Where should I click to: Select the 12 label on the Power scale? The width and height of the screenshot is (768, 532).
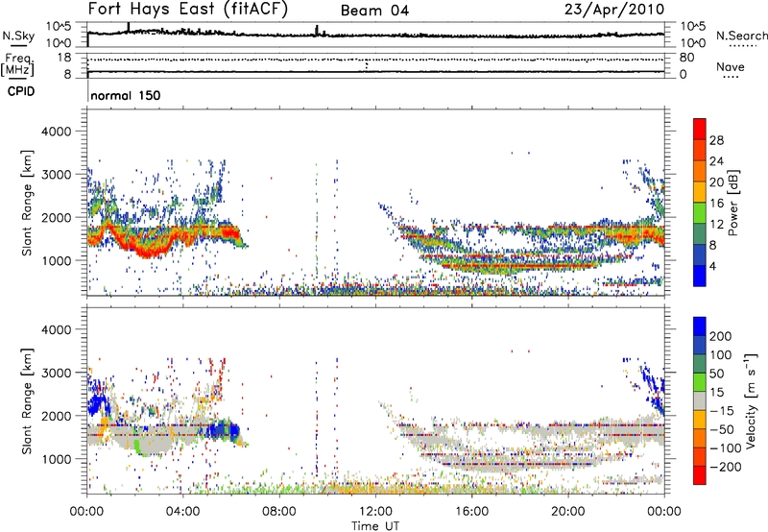pyautogui.click(x=716, y=225)
